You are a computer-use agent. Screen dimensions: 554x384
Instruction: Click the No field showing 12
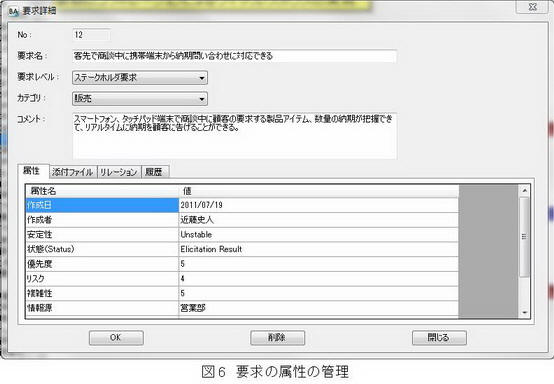[x=91, y=35]
